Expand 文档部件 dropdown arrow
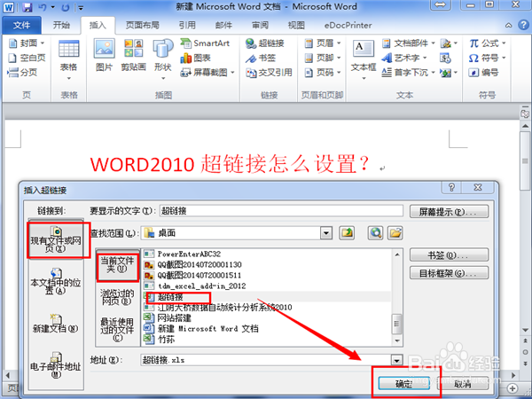This screenshot has height=399, width=532. 433,43
